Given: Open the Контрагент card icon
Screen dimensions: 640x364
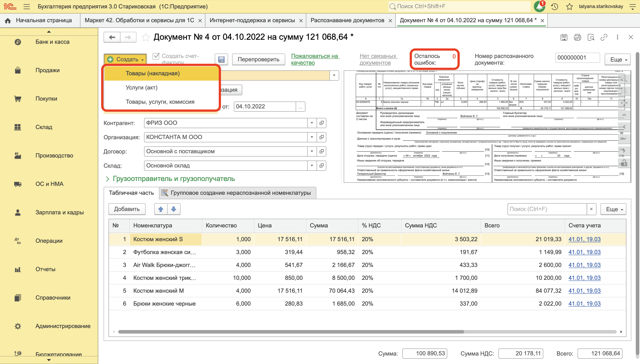Looking at the screenshot, I should tap(321, 123).
